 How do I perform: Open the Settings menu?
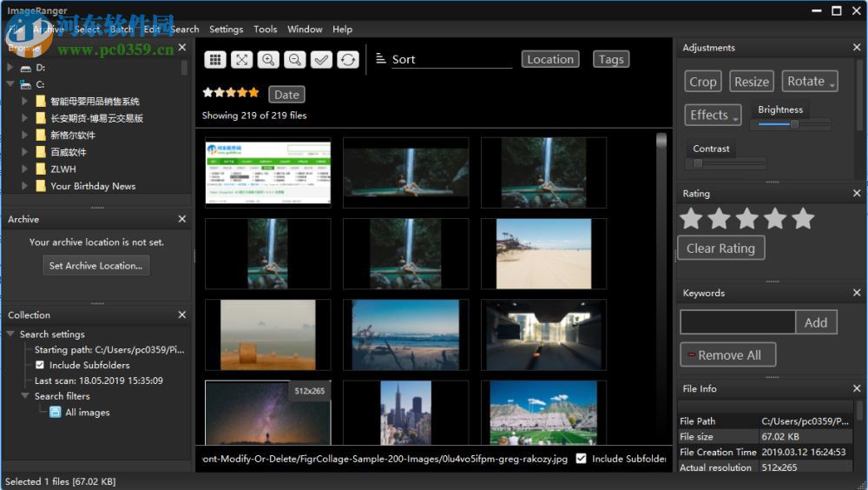point(226,30)
